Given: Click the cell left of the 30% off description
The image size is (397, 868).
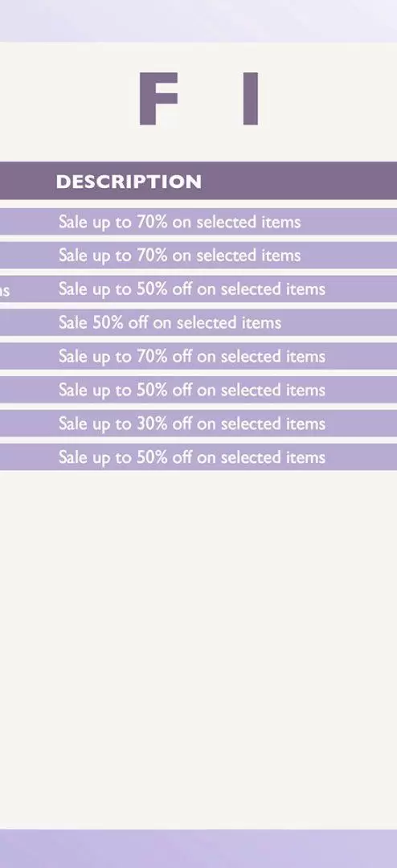Looking at the screenshot, I should pos(25,424).
